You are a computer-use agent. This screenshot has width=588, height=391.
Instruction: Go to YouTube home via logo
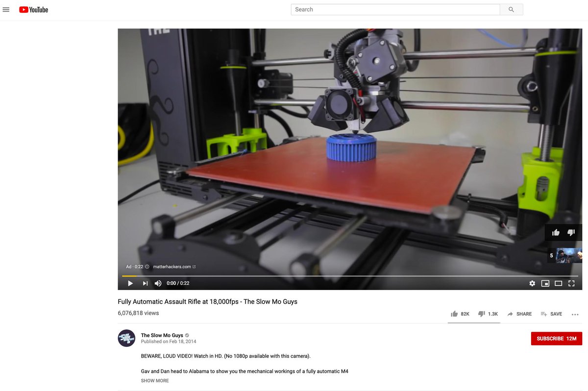(x=34, y=9)
